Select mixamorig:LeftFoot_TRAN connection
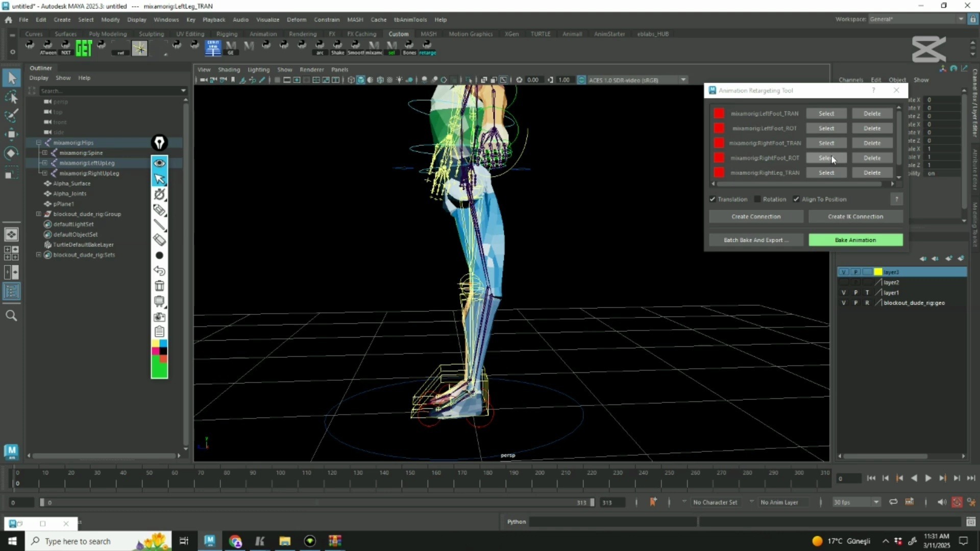The width and height of the screenshot is (980, 551). point(826,114)
